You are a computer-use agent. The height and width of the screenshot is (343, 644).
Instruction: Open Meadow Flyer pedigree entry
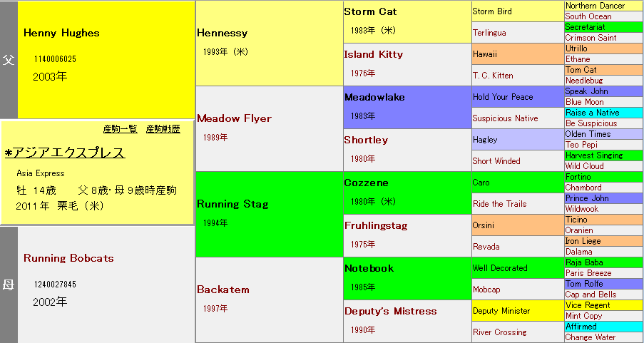pos(234,118)
